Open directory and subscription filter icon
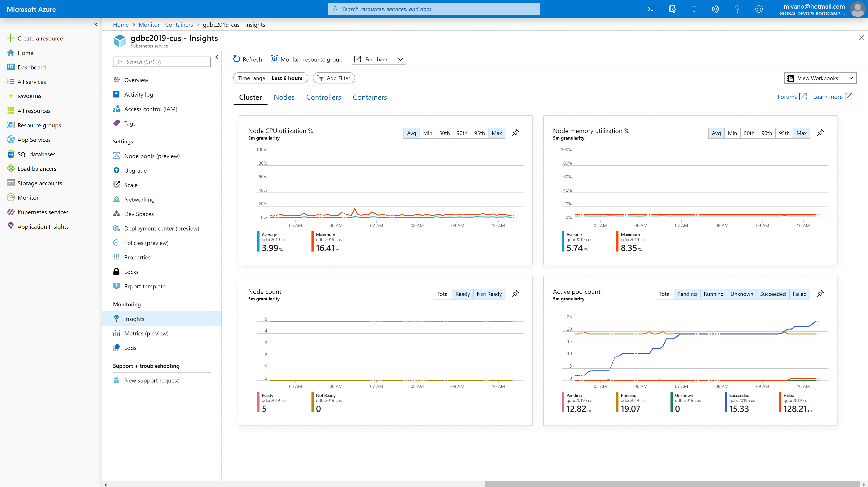The image size is (868, 487). (x=672, y=9)
